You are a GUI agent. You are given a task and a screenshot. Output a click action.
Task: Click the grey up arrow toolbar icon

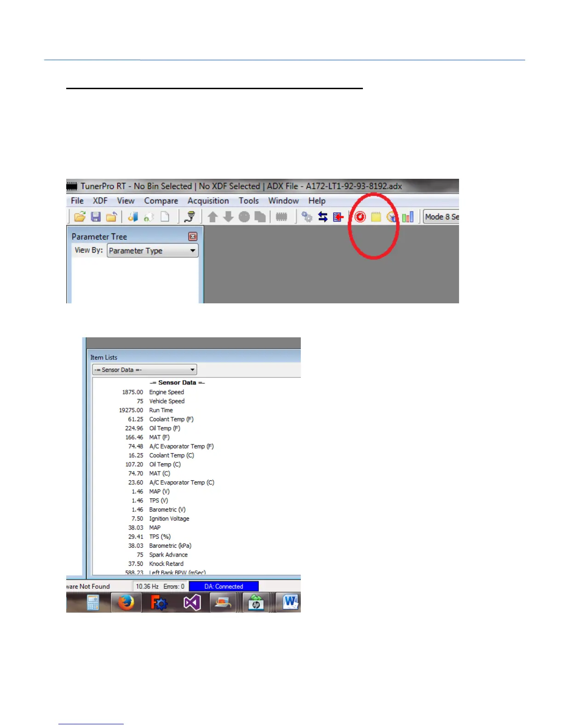point(213,217)
